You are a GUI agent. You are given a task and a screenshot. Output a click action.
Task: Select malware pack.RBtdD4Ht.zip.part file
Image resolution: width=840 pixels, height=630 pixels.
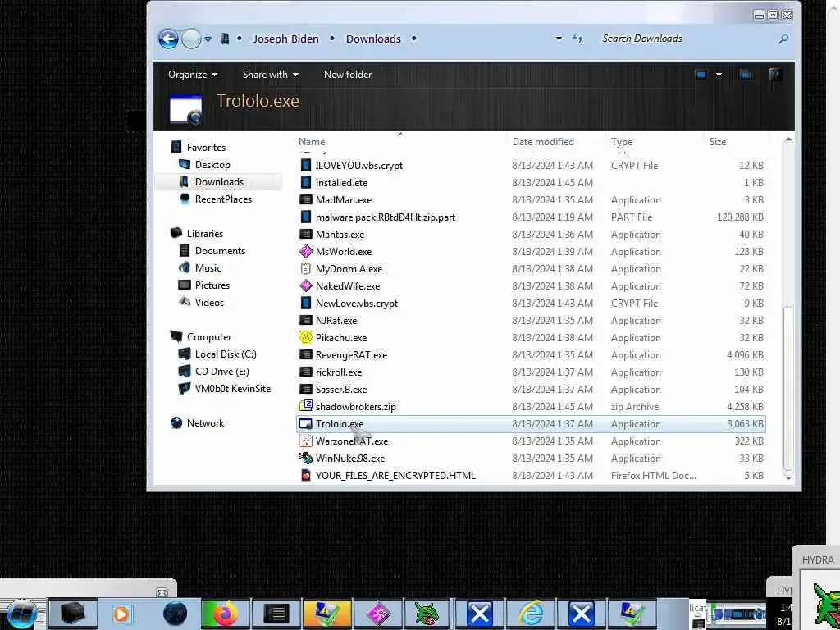[386, 217]
